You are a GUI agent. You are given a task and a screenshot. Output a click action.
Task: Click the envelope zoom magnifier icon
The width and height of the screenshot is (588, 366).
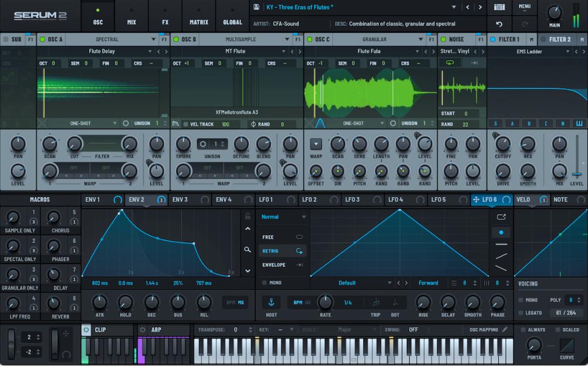247,249
